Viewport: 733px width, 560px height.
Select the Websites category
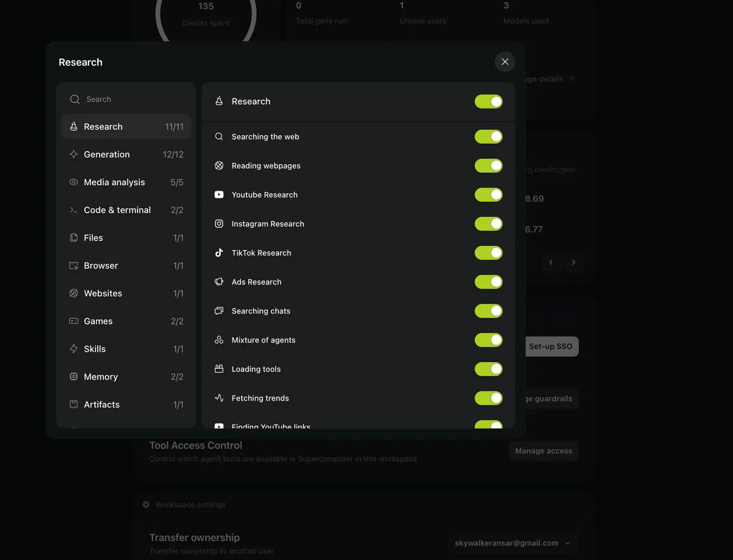click(126, 293)
